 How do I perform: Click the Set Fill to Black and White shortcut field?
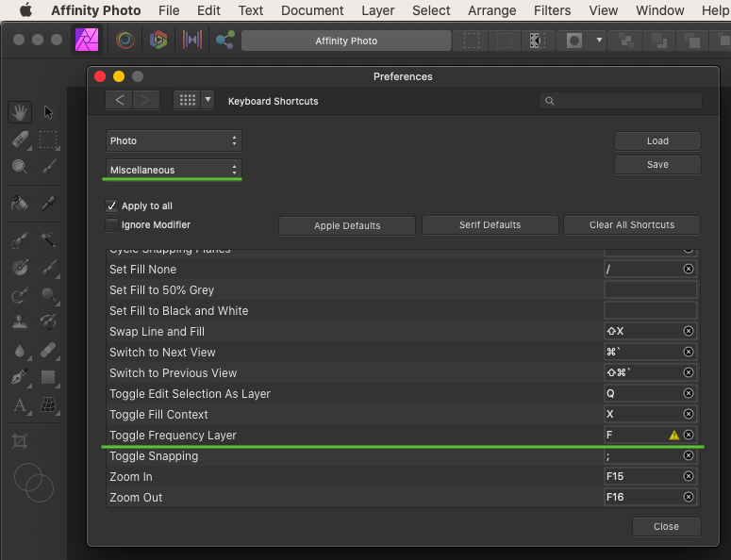[650, 310]
